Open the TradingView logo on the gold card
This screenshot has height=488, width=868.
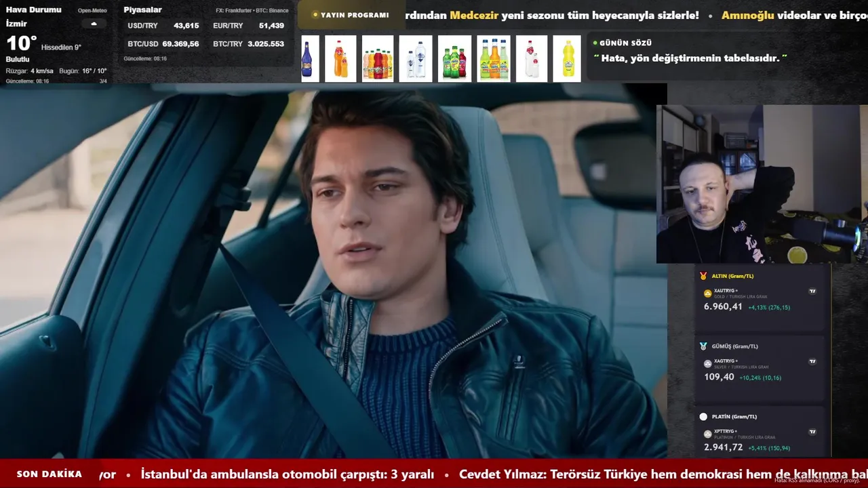point(812,291)
